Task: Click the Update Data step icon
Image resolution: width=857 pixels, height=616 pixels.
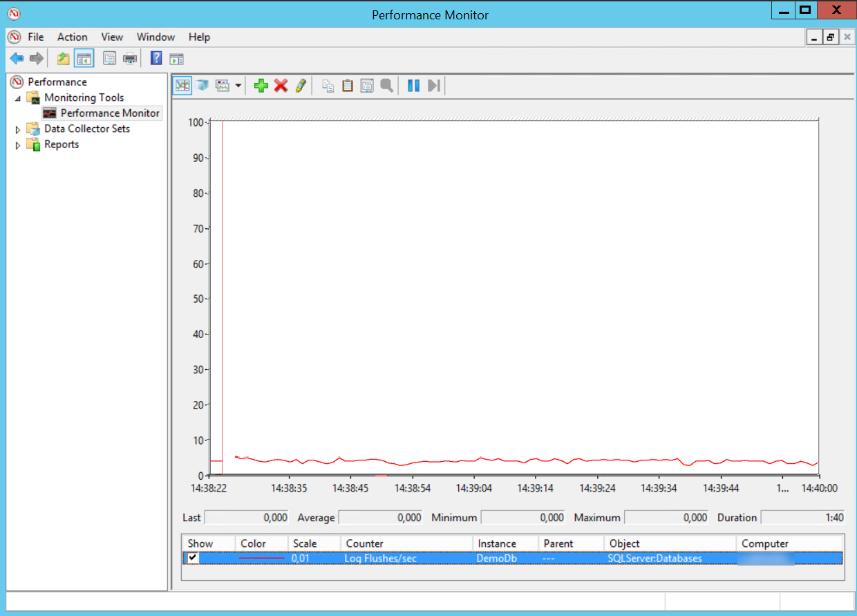Action: pos(433,86)
